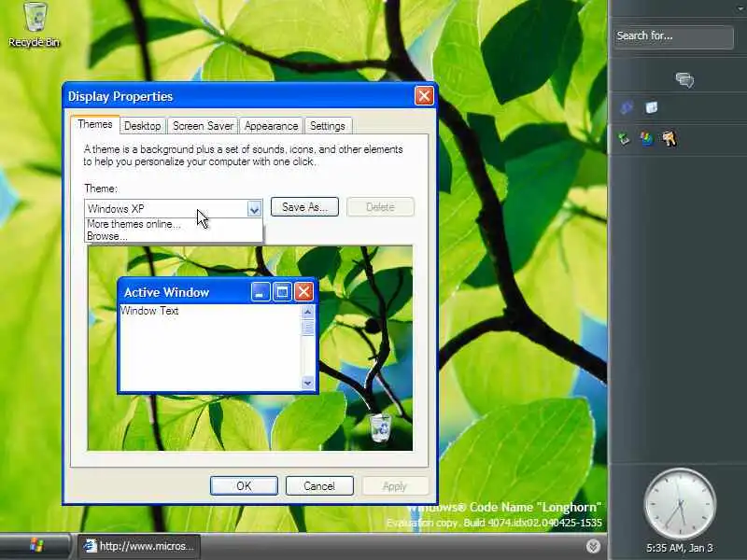The image size is (747, 560).
Task: Click the preview scrollbar thumb
Action: point(308,328)
